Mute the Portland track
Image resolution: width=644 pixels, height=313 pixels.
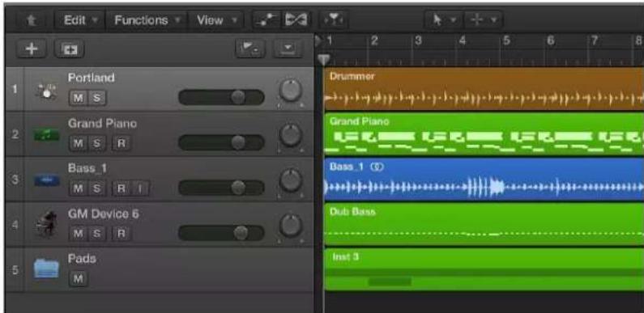click(78, 98)
